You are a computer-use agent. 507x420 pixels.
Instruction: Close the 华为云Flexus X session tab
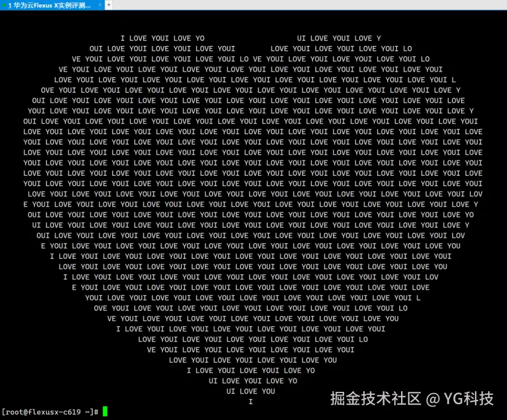(100, 5)
